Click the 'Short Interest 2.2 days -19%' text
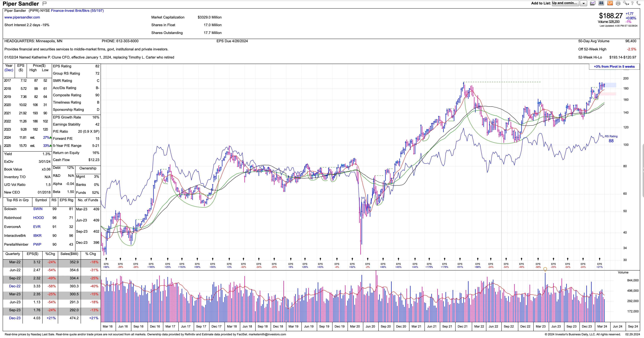Image resolution: width=644 pixels, height=338 pixels. [x=27, y=25]
